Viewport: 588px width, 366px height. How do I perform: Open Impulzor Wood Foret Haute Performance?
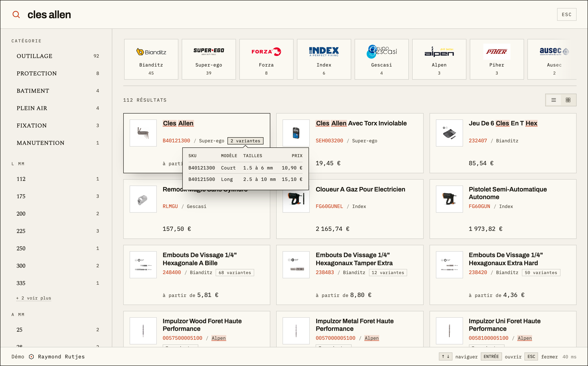[202, 325]
